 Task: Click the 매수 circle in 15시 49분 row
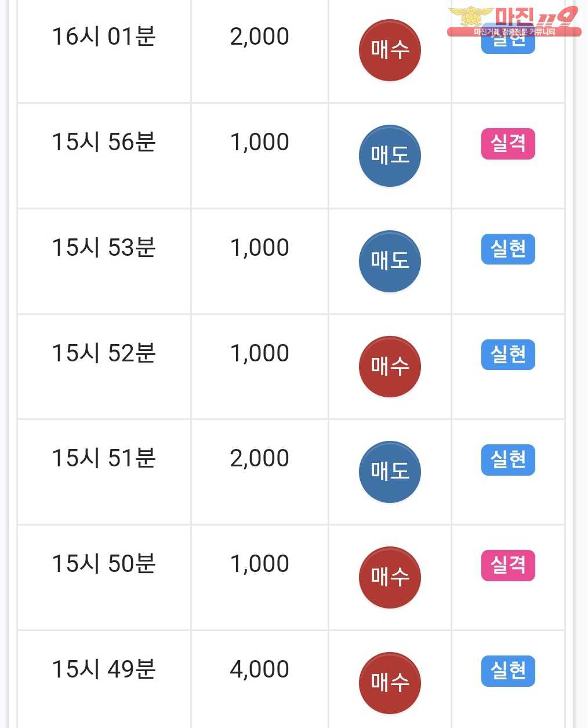point(390,683)
